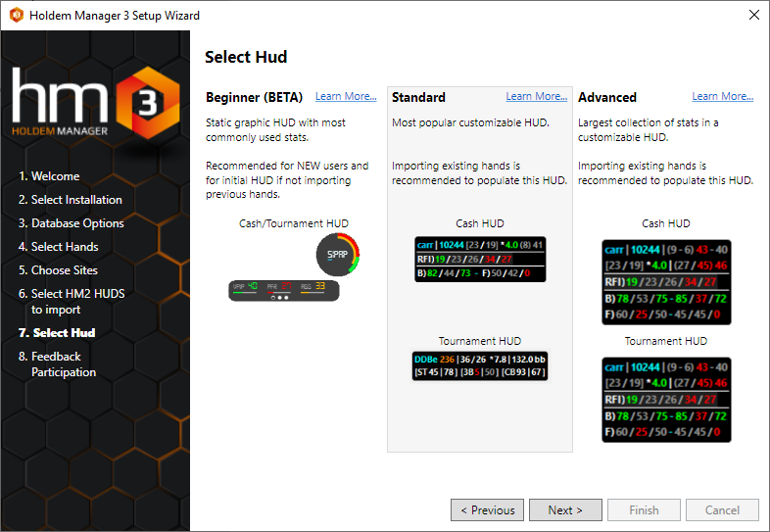The image size is (770, 532).
Task: Click 'Tournament HUD' label under Standard
Action: tap(480, 341)
